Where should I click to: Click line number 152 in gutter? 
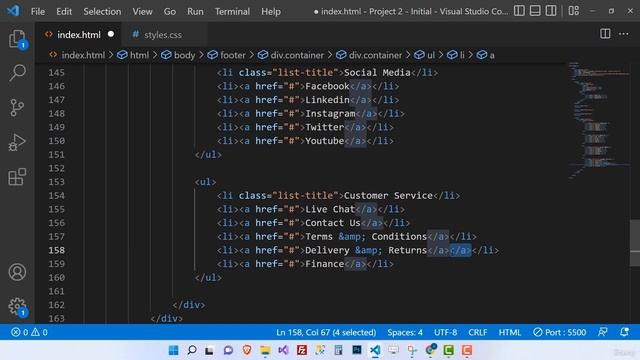[56, 168]
